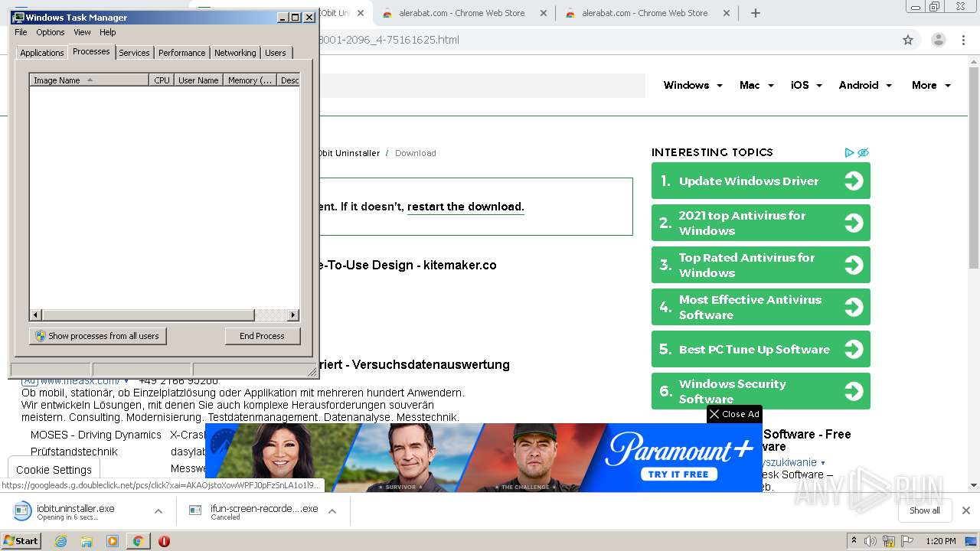This screenshot has height=551, width=980.
Task: Close the downloads bar
Action: coord(966,510)
